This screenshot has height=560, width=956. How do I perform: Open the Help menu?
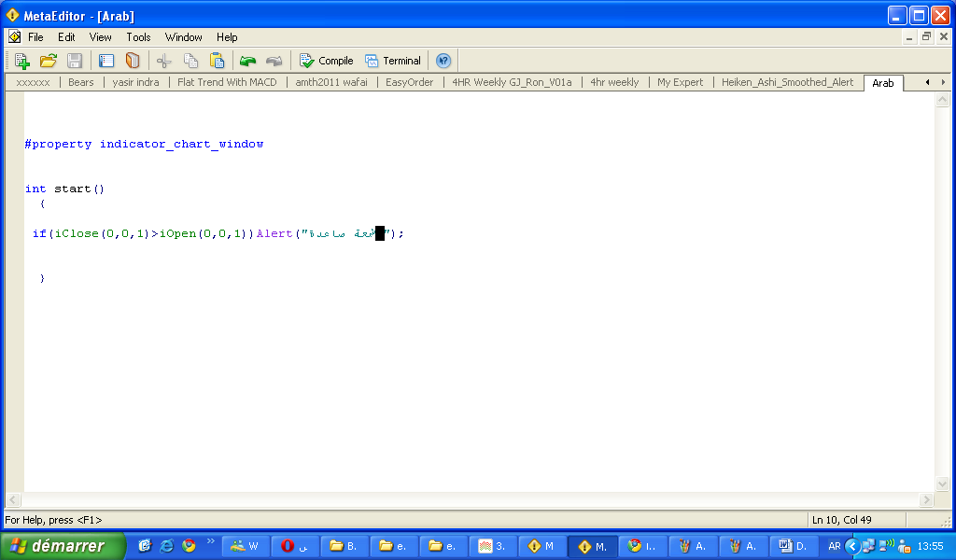227,37
